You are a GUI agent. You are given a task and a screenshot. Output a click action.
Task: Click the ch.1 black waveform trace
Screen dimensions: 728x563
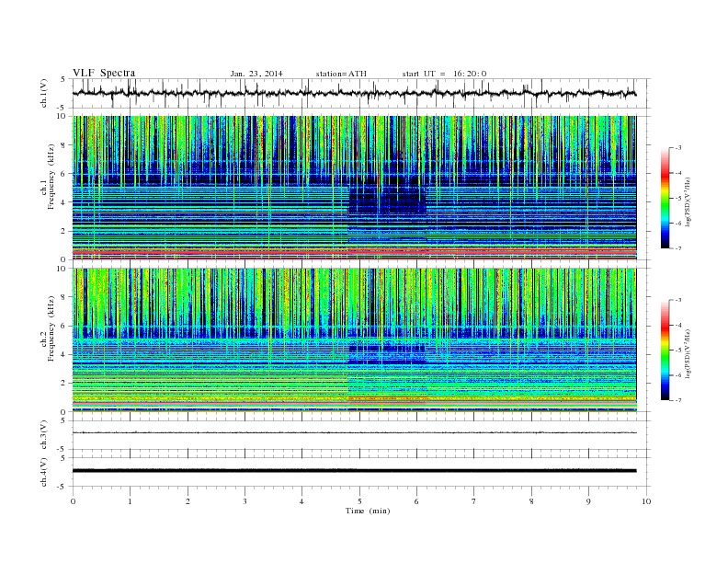click(x=354, y=93)
